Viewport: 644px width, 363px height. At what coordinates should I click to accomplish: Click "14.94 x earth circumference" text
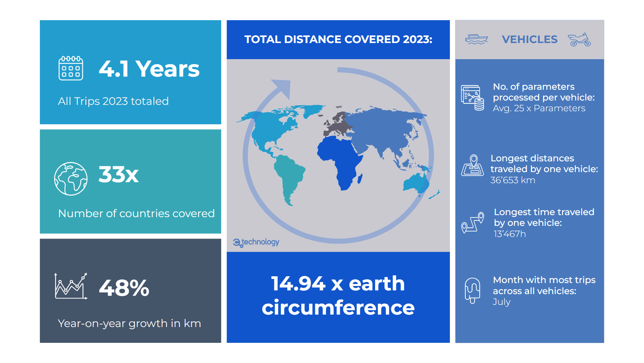tap(338, 295)
